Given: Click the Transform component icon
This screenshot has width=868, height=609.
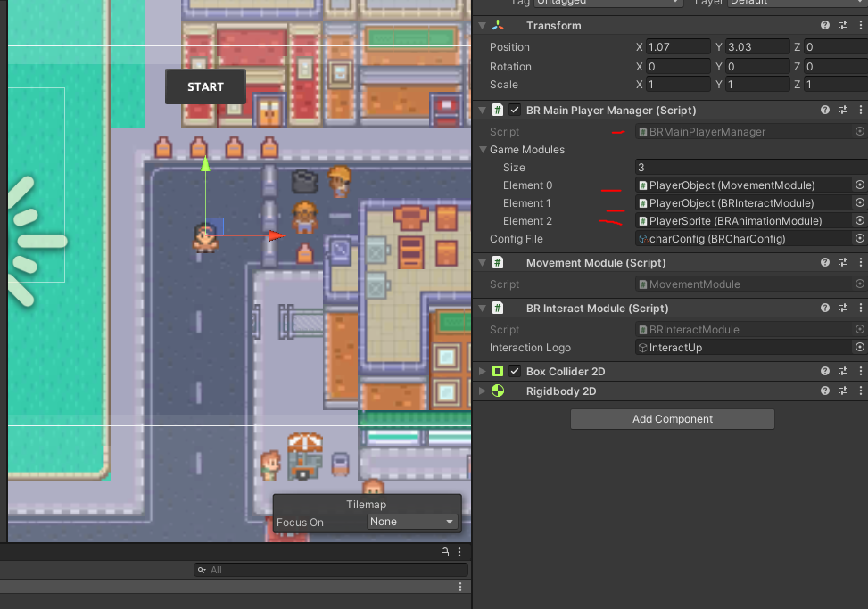Looking at the screenshot, I should coord(498,26).
